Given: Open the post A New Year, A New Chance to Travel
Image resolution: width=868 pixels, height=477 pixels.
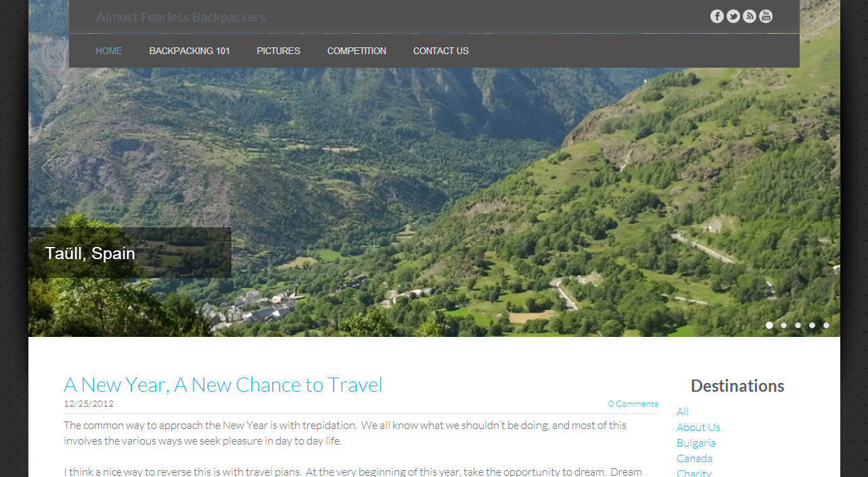Looking at the screenshot, I should pyautogui.click(x=223, y=385).
